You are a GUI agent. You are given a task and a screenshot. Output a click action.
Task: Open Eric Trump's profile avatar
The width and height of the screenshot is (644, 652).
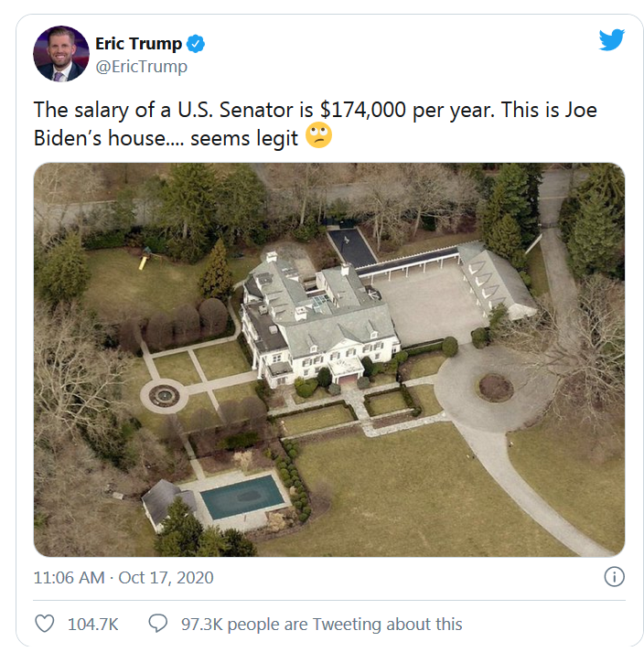(x=60, y=54)
